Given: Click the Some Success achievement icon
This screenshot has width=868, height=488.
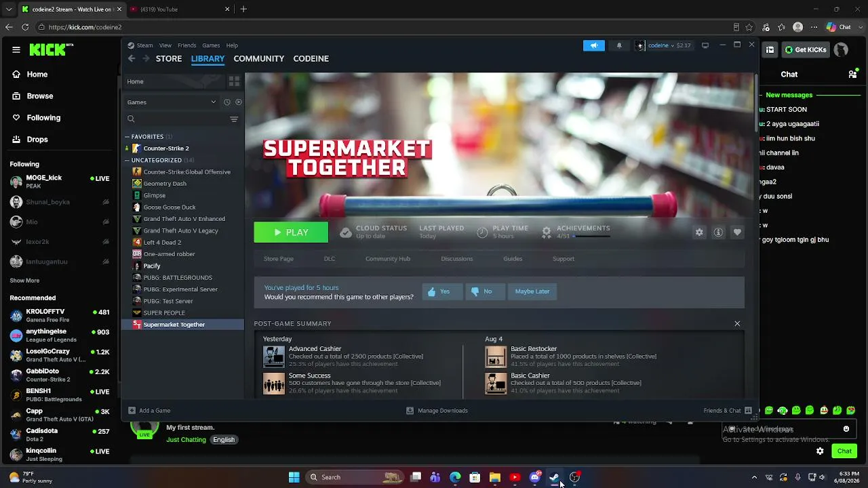Looking at the screenshot, I should tap(274, 384).
